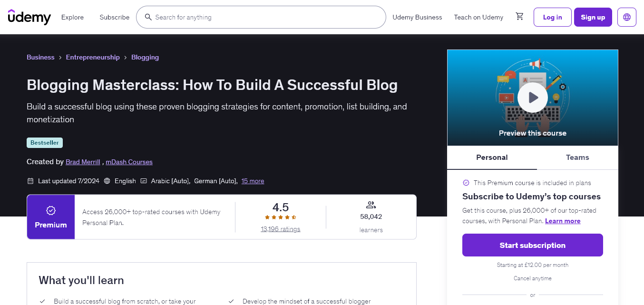This screenshot has height=305, width=644.
Task: Click the learners people icon
Action: [x=371, y=205]
